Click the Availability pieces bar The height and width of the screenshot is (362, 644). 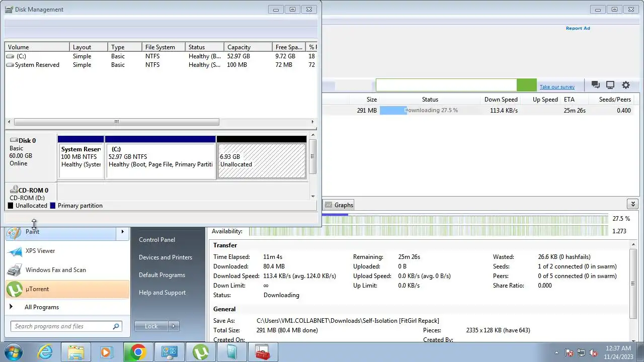click(x=429, y=231)
